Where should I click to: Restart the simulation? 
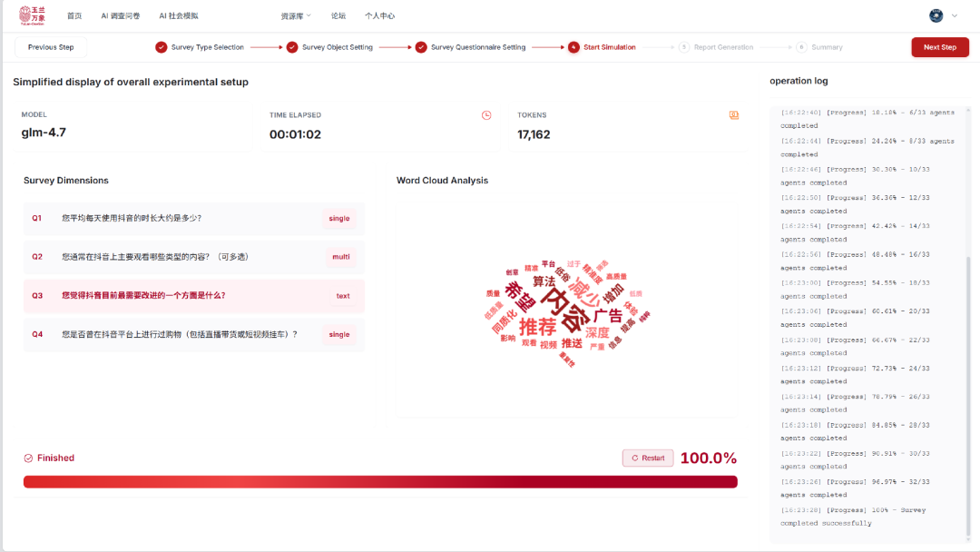coord(648,458)
